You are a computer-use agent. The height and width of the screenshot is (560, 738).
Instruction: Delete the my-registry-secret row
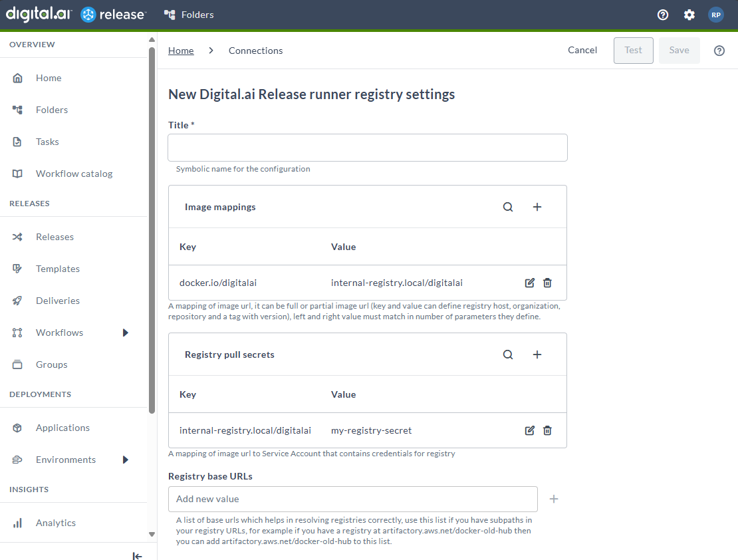pos(547,430)
